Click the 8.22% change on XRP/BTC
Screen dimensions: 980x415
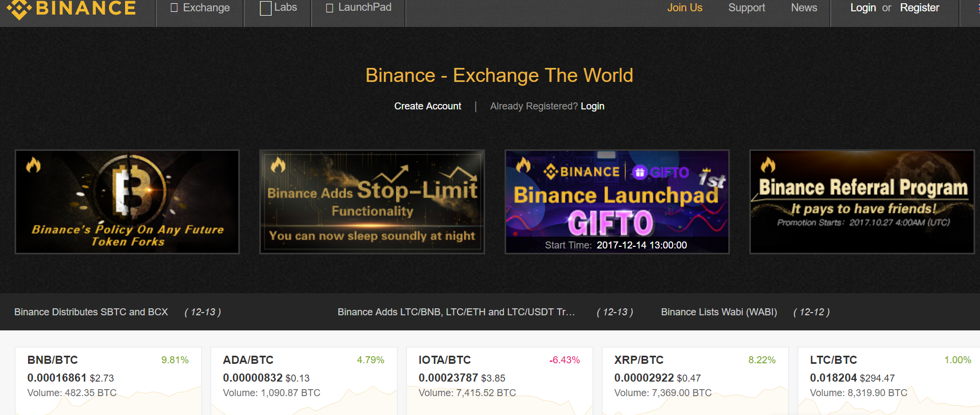[762, 360]
